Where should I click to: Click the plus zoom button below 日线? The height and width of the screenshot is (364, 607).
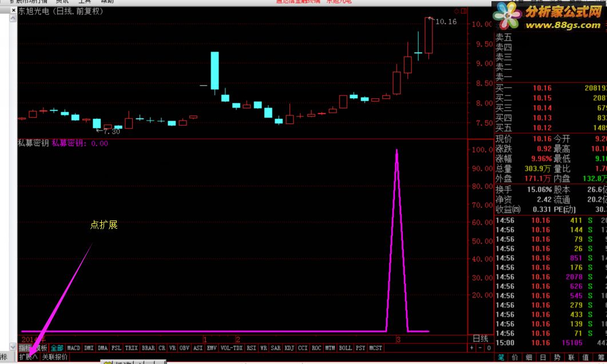(471, 348)
